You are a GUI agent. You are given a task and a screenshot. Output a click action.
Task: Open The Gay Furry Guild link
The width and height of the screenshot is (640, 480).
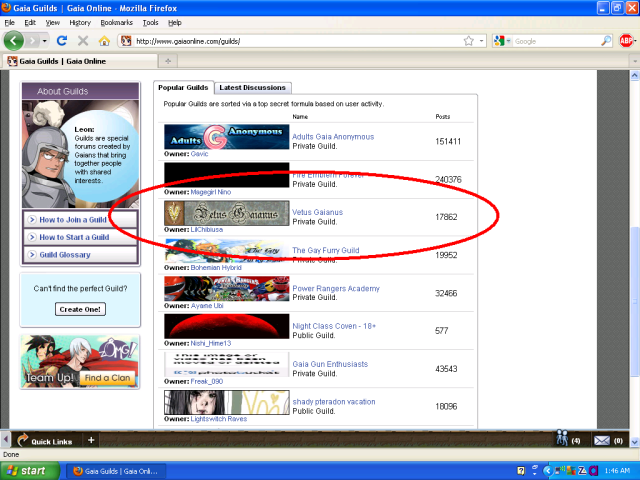coord(326,250)
